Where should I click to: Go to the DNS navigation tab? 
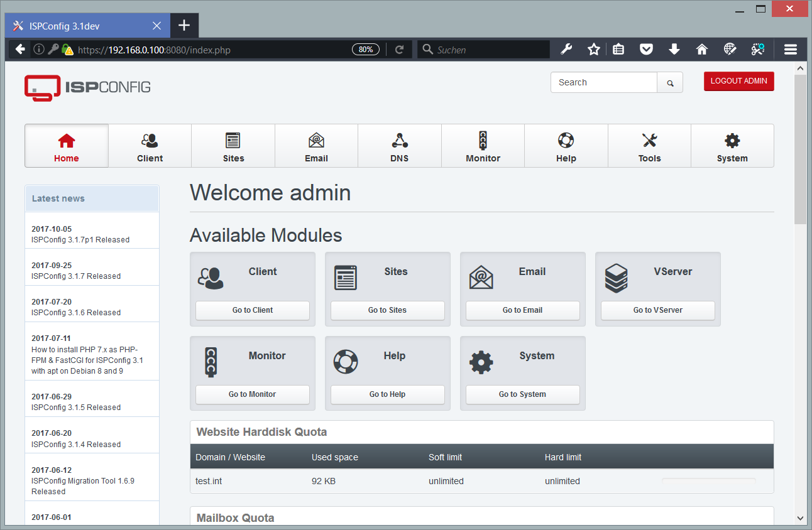(x=400, y=146)
